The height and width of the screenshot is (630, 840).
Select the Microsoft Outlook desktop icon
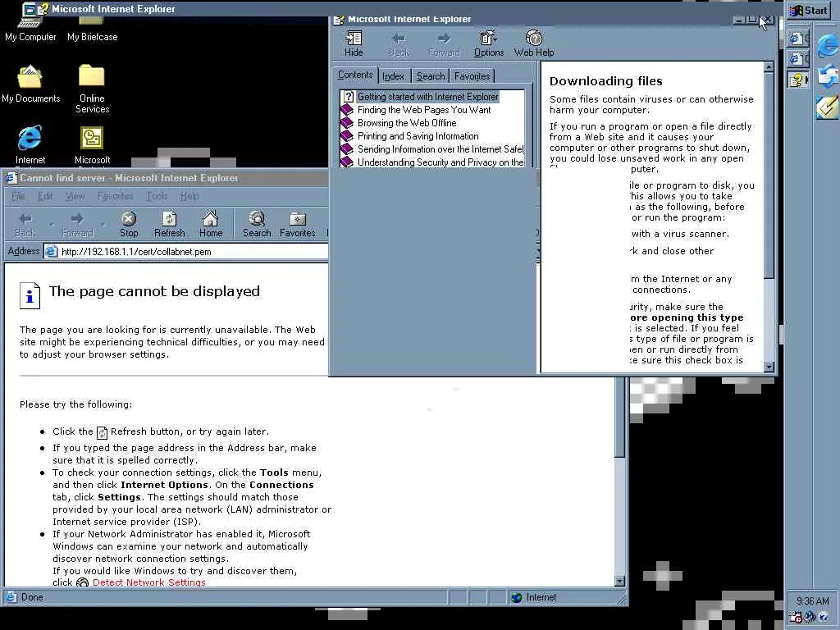pos(92,145)
